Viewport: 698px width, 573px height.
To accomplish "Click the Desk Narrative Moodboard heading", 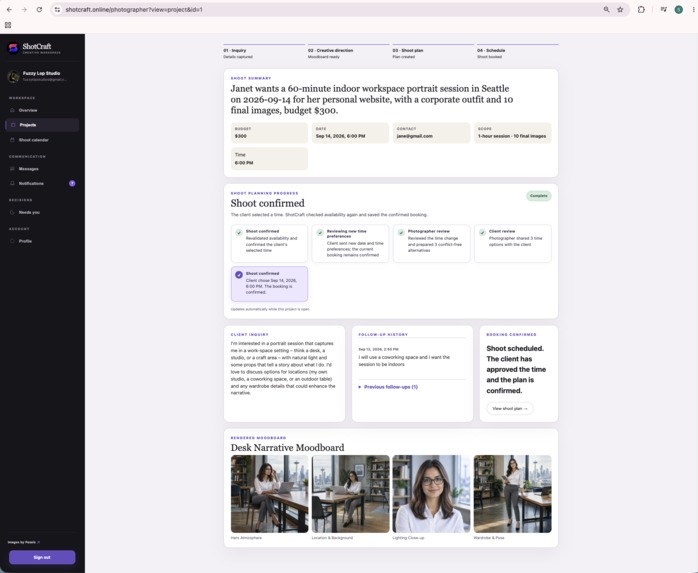I will (288, 447).
